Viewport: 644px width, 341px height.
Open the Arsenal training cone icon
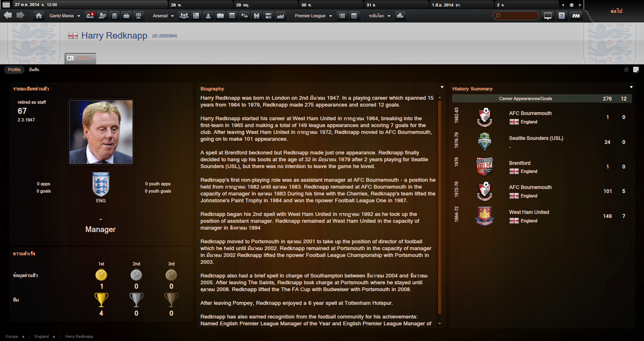click(x=208, y=16)
